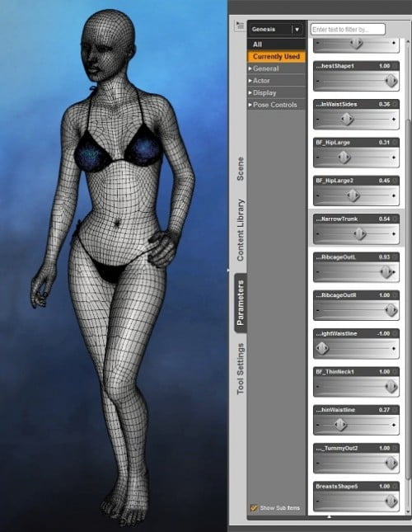Click the parameter list scroll-down arrow

pos(408,511)
